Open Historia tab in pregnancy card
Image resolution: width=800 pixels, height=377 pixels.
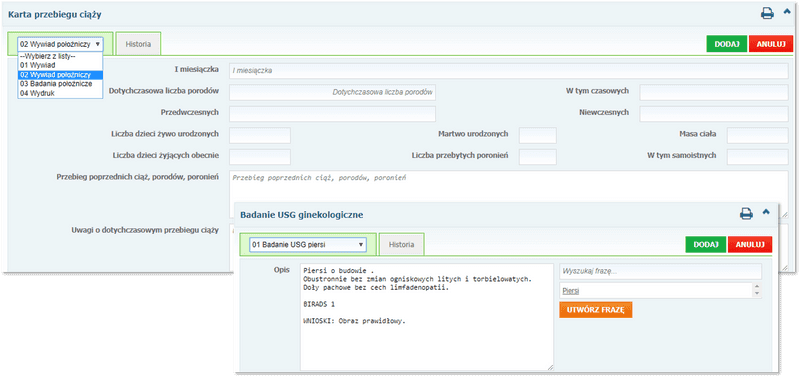coord(138,44)
